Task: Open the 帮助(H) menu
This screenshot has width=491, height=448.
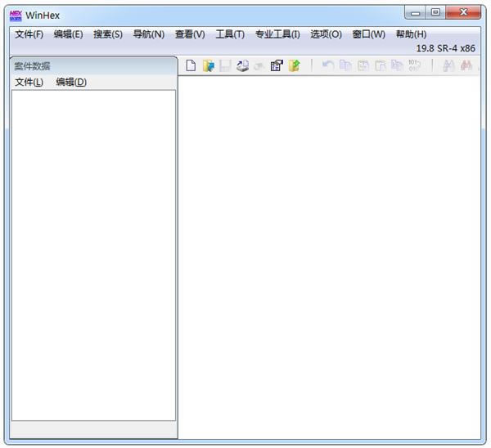Action: (x=411, y=34)
